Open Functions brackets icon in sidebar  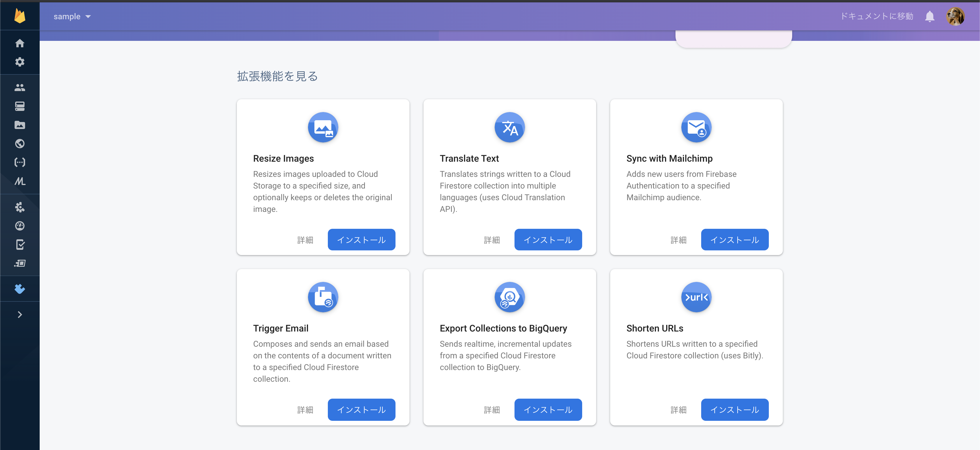point(20,162)
